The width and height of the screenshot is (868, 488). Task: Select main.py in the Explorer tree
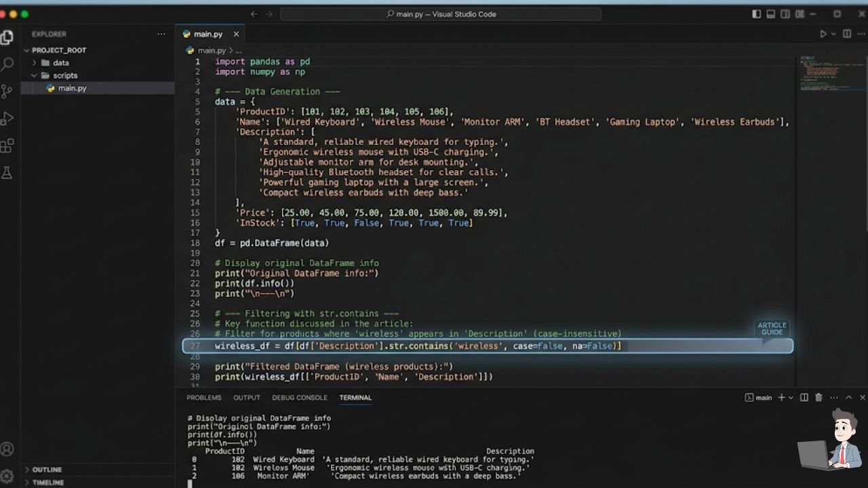point(98,88)
